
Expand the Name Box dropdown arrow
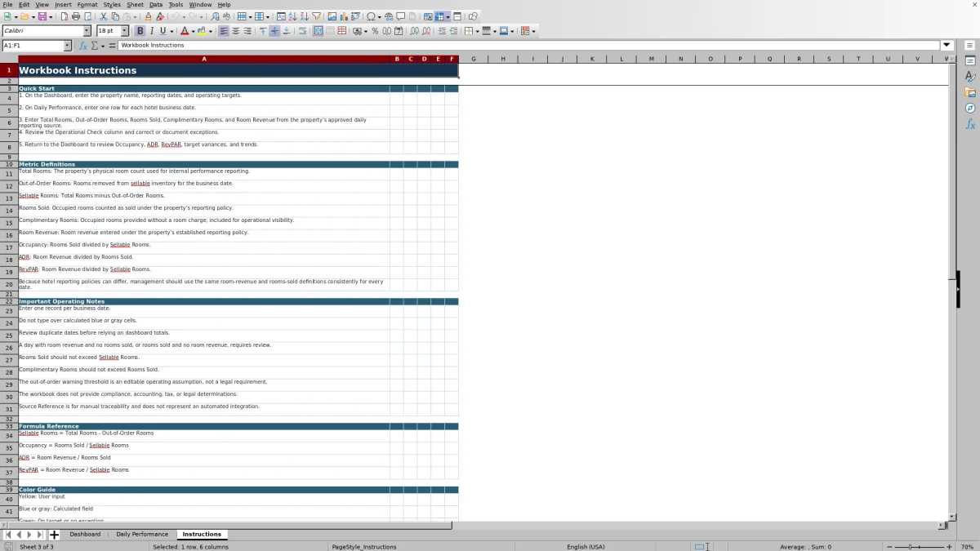click(x=67, y=46)
